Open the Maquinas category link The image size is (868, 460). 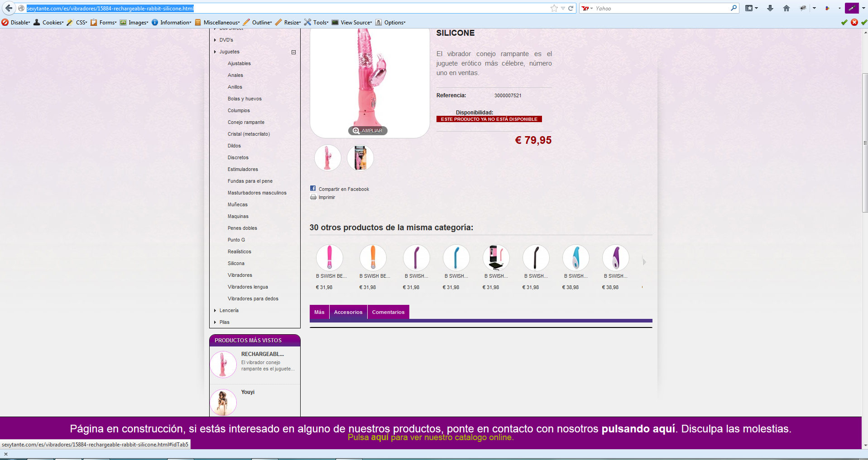pyautogui.click(x=238, y=216)
